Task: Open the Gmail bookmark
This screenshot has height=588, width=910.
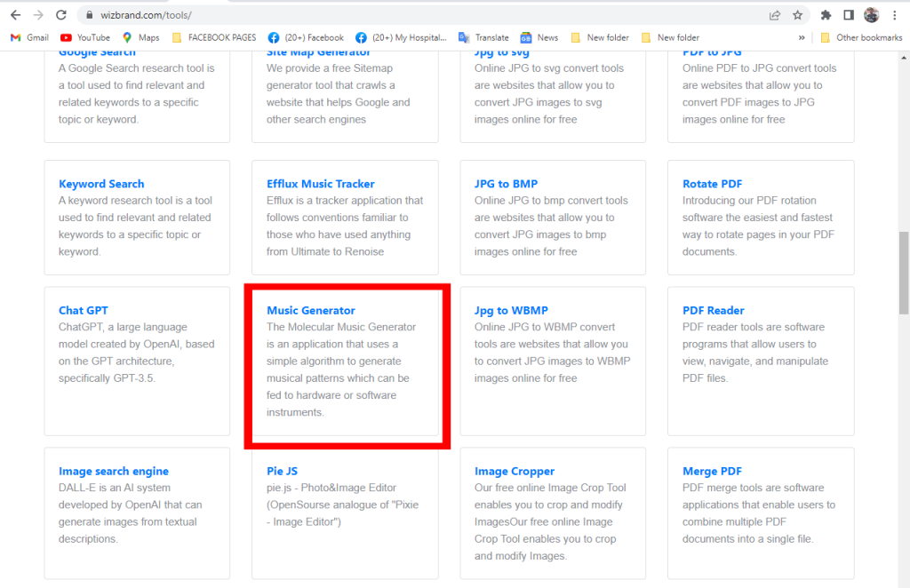Action: (29, 37)
